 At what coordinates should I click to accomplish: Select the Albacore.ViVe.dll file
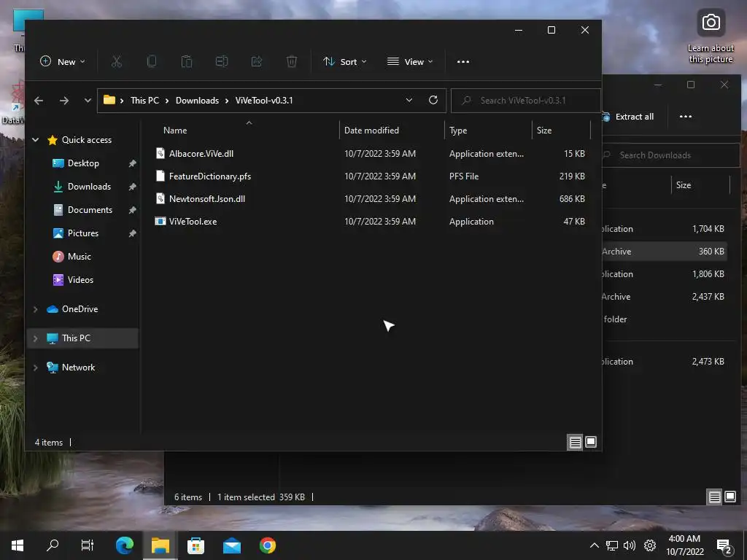[201, 154]
